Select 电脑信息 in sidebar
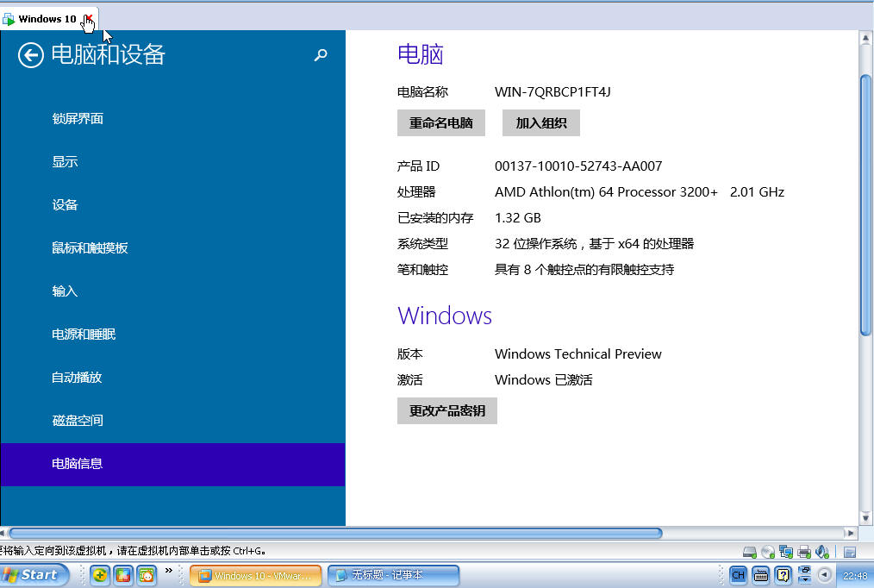 coord(172,464)
